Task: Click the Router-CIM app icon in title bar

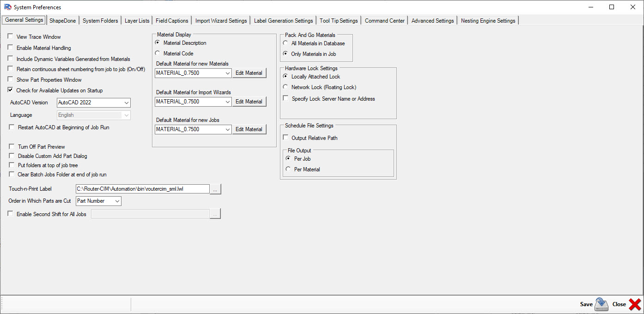Action: [7, 7]
